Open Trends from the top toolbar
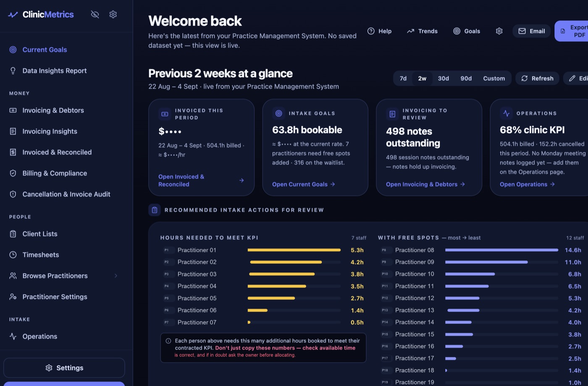Image resolution: width=588 pixels, height=386 pixels. click(x=422, y=31)
